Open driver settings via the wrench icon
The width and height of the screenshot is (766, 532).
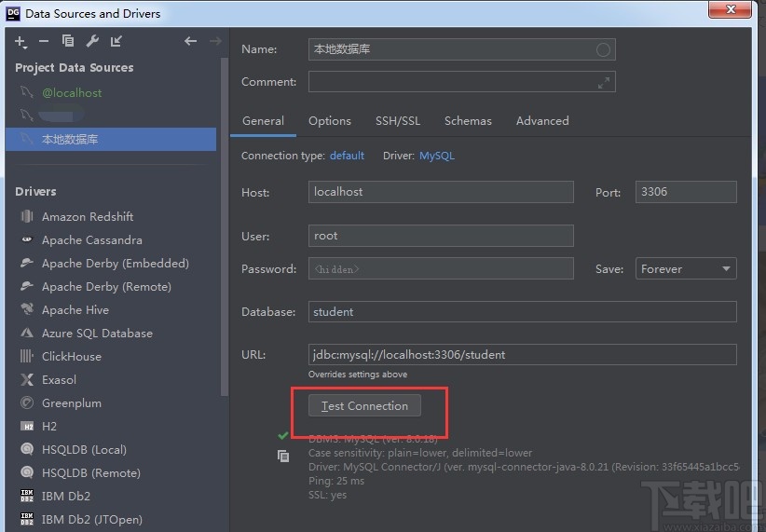92,41
